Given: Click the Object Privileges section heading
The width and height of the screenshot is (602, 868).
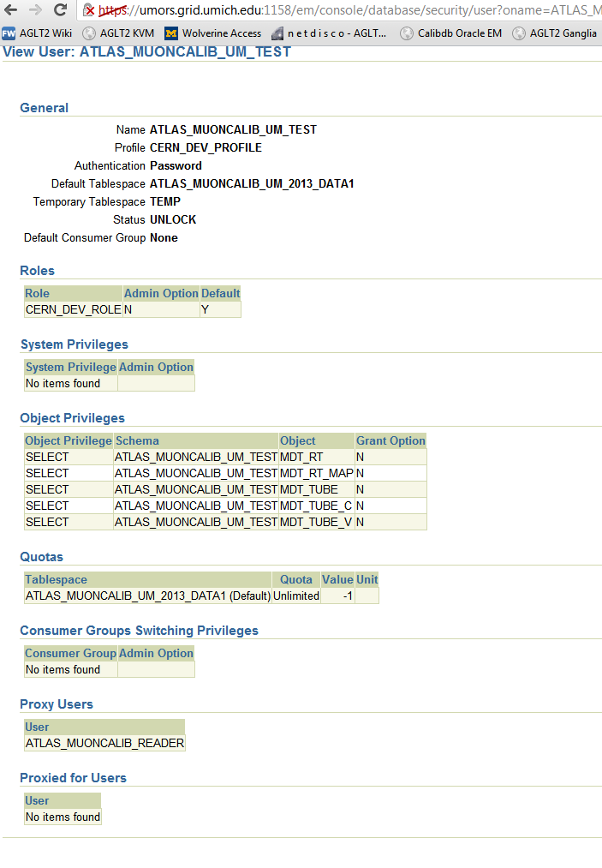Looking at the screenshot, I should (x=73, y=418).
